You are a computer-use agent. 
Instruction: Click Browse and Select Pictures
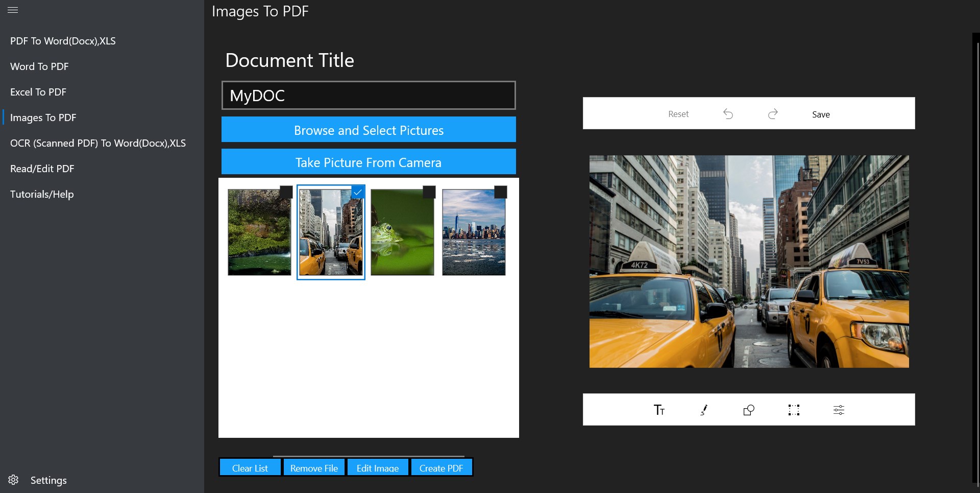[x=369, y=130]
